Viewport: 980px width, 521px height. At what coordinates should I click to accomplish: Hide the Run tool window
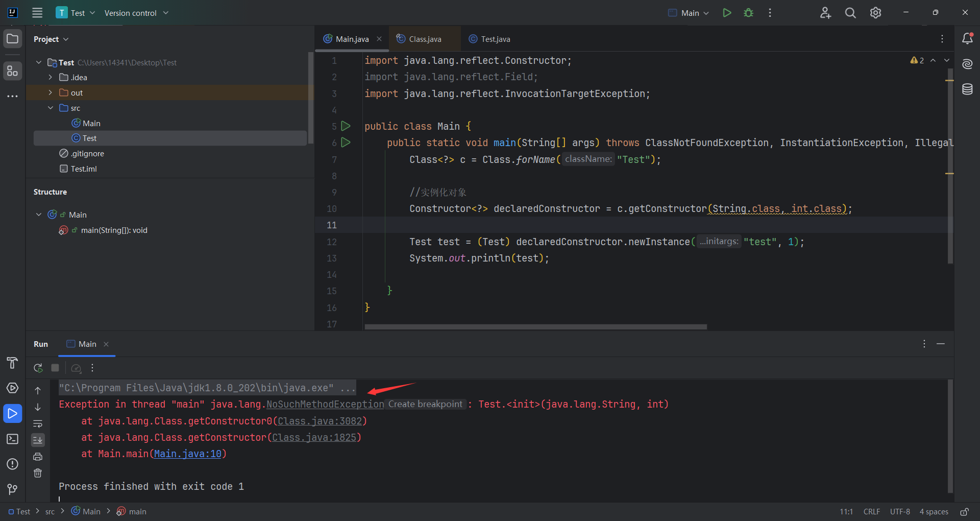[941, 344]
